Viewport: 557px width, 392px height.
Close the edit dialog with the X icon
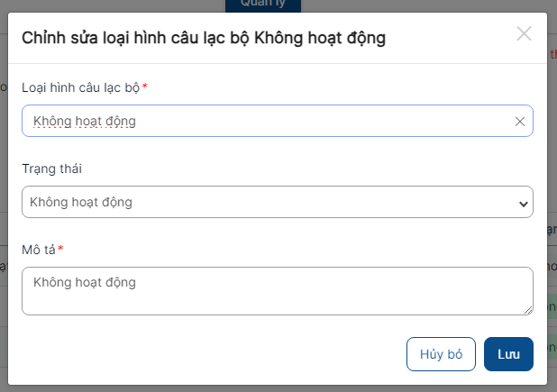524,34
